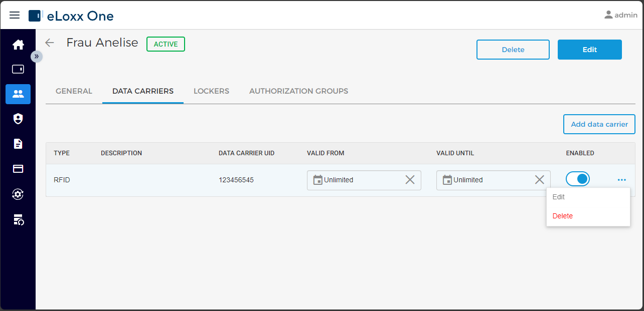This screenshot has width=644, height=311.
Task: Click the three-dots row menu
Action: click(622, 180)
